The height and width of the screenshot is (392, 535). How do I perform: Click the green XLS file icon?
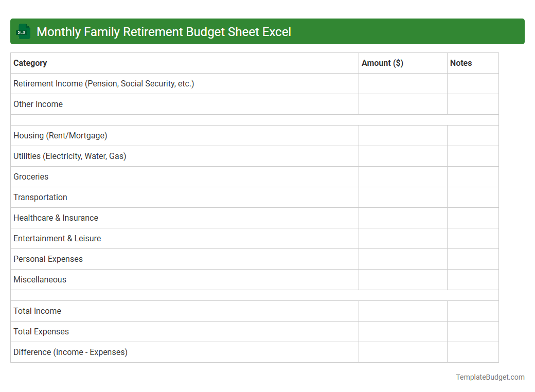pos(23,31)
